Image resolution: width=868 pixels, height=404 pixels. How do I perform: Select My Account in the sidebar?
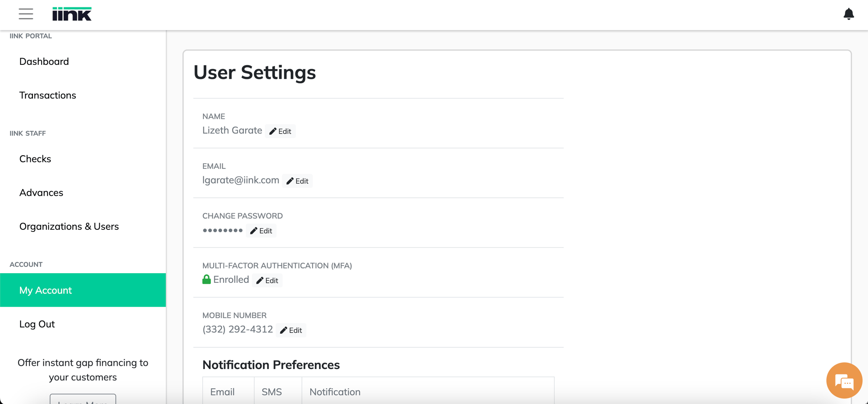45,290
